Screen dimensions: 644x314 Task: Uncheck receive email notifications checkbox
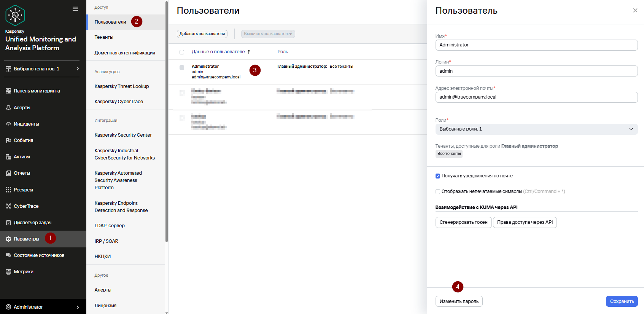[x=438, y=176]
